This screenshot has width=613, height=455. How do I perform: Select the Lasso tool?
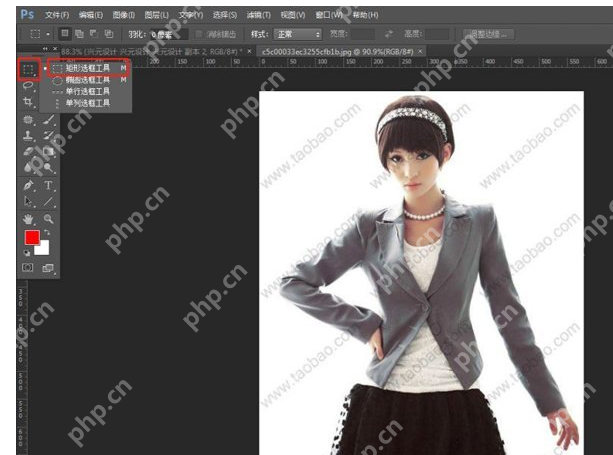(28, 86)
